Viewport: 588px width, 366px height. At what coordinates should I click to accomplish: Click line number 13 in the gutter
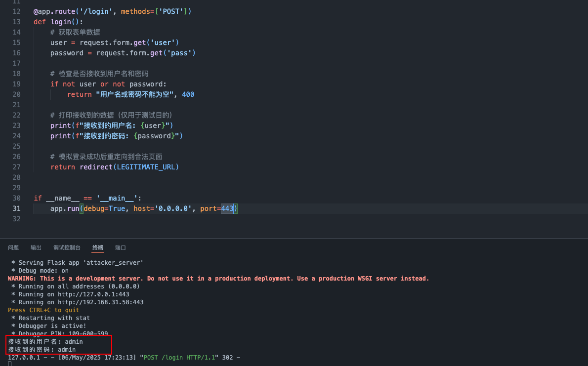pos(16,22)
